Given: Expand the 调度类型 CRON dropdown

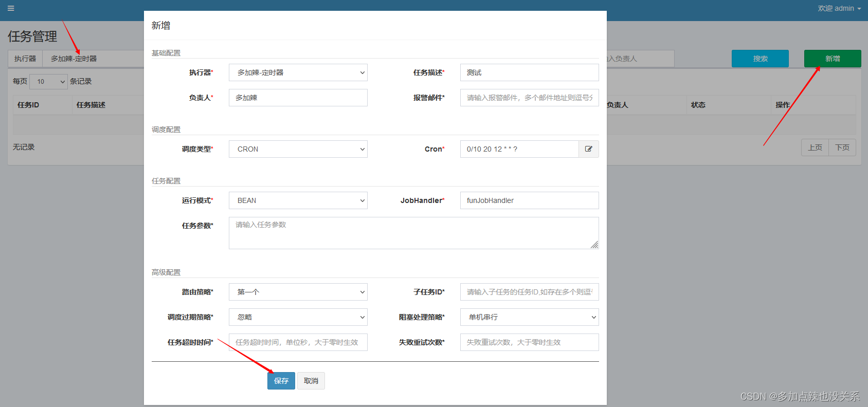Looking at the screenshot, I should coord(298,149).
